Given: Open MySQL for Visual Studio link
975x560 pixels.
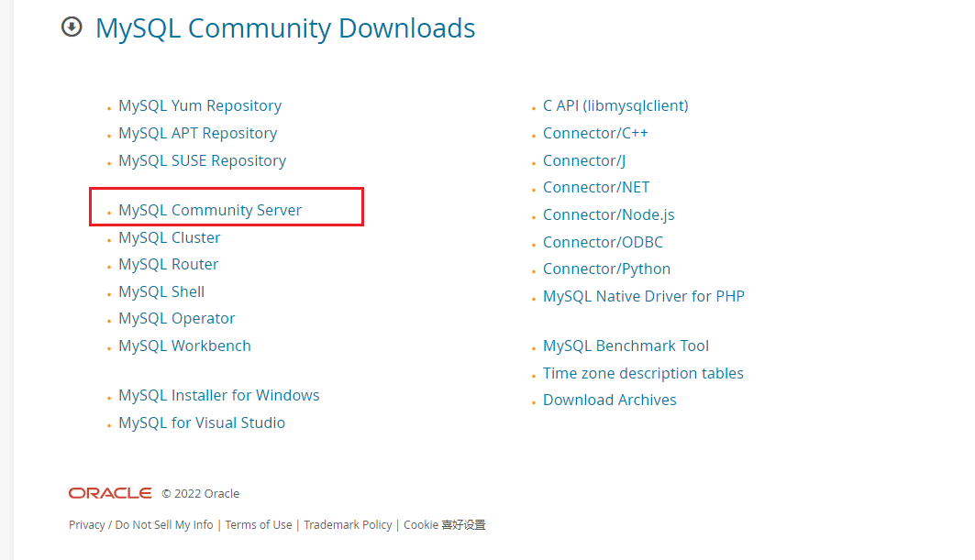Looking at the screenshot, I should click(x=202, y=423).
